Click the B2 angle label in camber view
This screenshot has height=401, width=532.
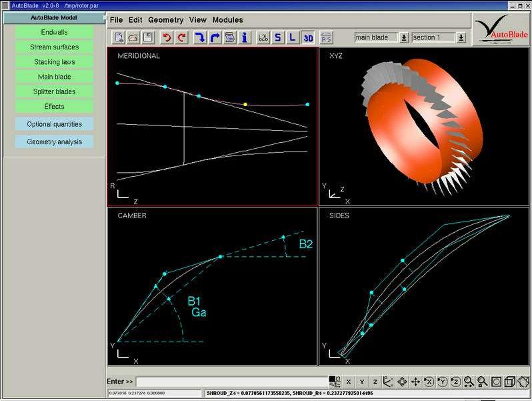306,244
